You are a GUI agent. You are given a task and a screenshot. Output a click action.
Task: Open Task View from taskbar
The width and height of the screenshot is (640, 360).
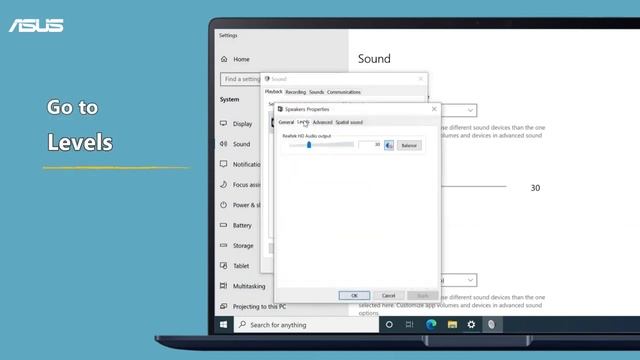click(409, 324)
